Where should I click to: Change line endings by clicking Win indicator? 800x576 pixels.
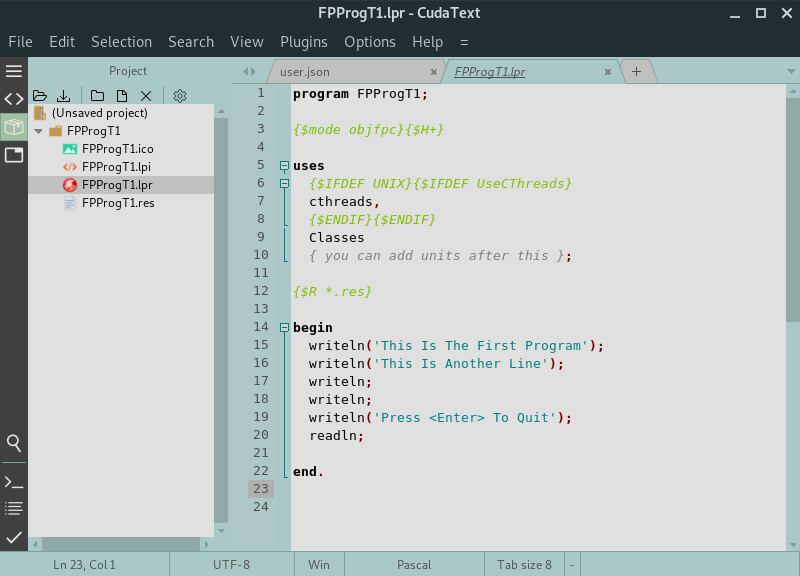(x=318, y=564)
